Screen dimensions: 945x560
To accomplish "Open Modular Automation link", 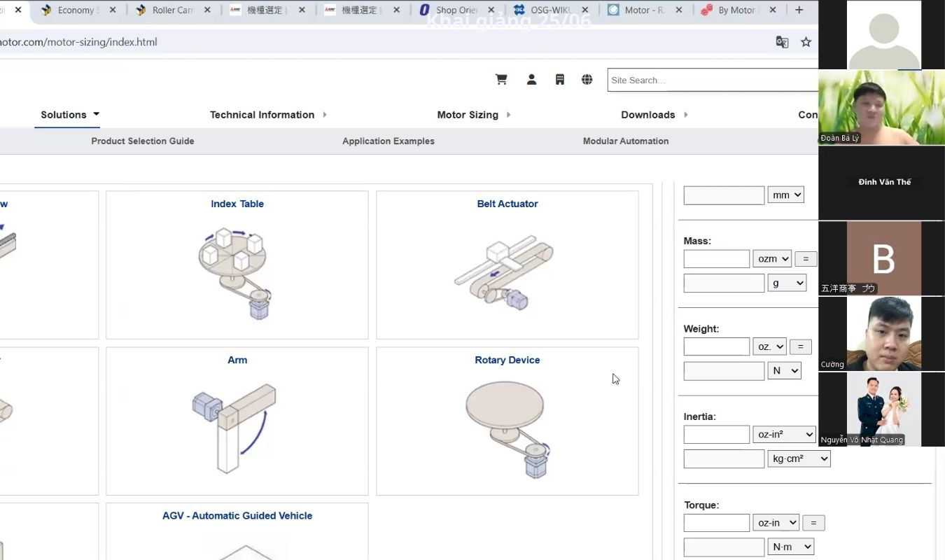I will pos(626,141).
